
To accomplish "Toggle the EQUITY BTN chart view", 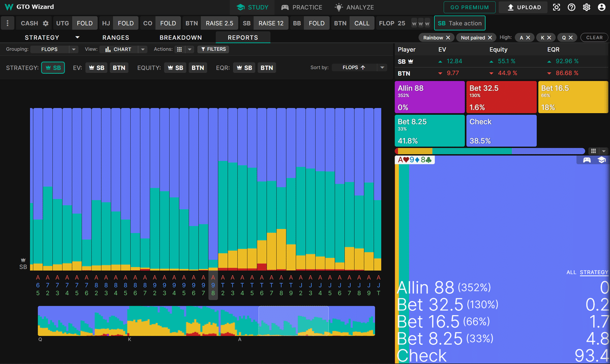I will click(x=198, y=68).
